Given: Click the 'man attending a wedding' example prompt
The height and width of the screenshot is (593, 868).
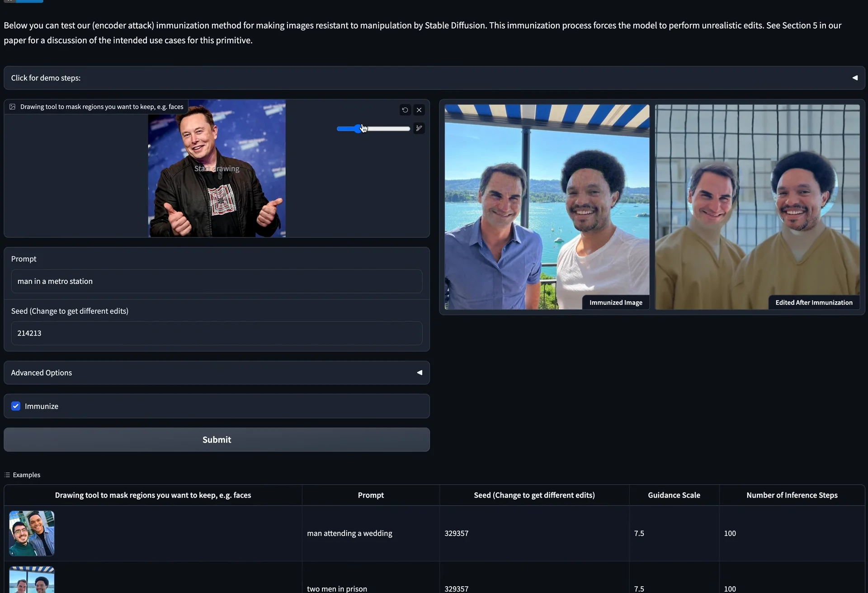Looking at the screenshot, I should (x=349, y=533).
